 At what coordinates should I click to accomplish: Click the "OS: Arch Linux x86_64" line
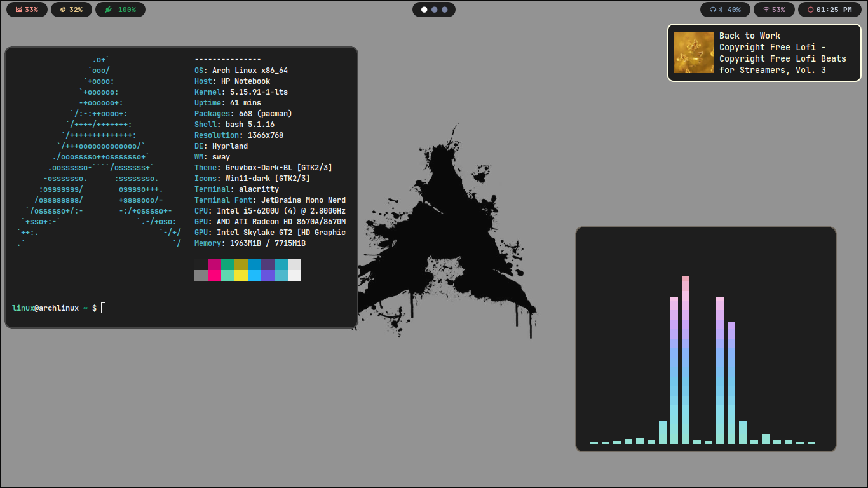pyautogui.click(x=241, y=71)
